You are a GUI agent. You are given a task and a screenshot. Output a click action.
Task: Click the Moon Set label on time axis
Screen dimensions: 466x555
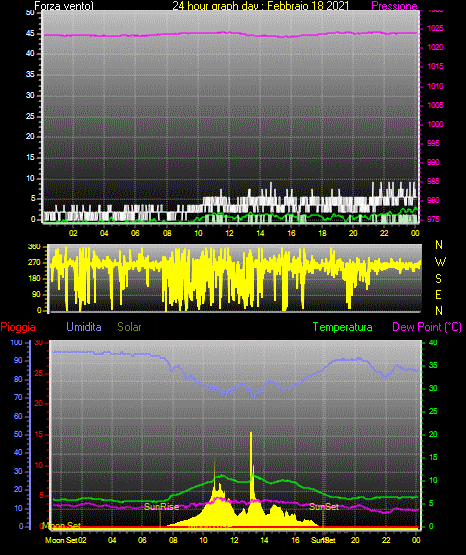pyautogui.click(x=61, y=540)
